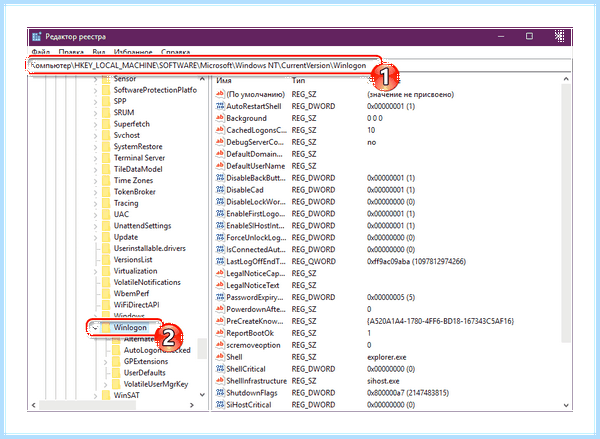600x439 pixels.
Task: Click the (По умолчанию) default value icon
Action: click(220, 94)
